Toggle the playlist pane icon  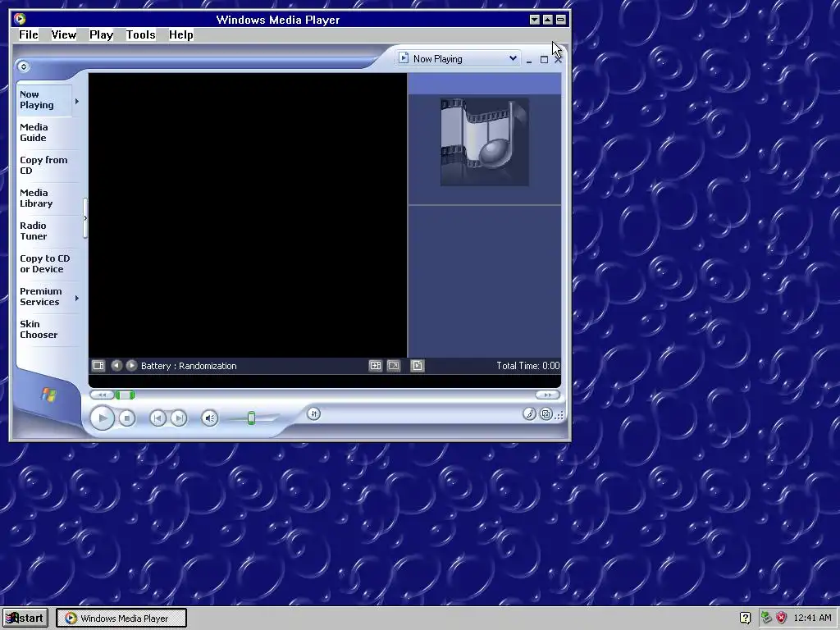click(418, 365)
